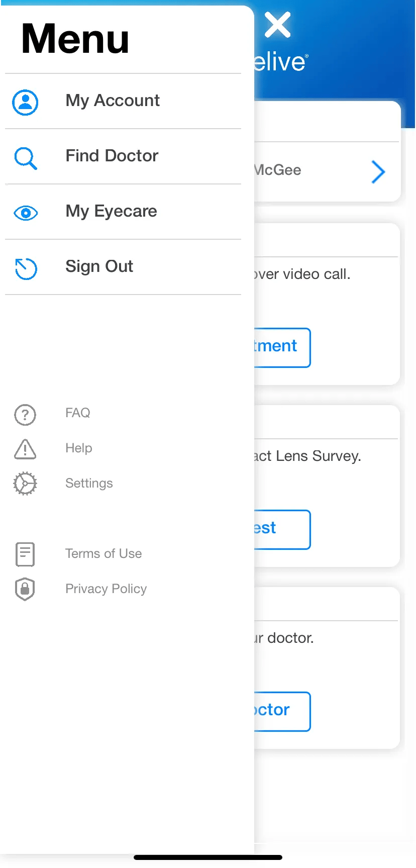Image resolution: width=416 pixels, height=868 pixels.
Task: Click the My Eyecare eye icon
Action: [x=25, y=213]
